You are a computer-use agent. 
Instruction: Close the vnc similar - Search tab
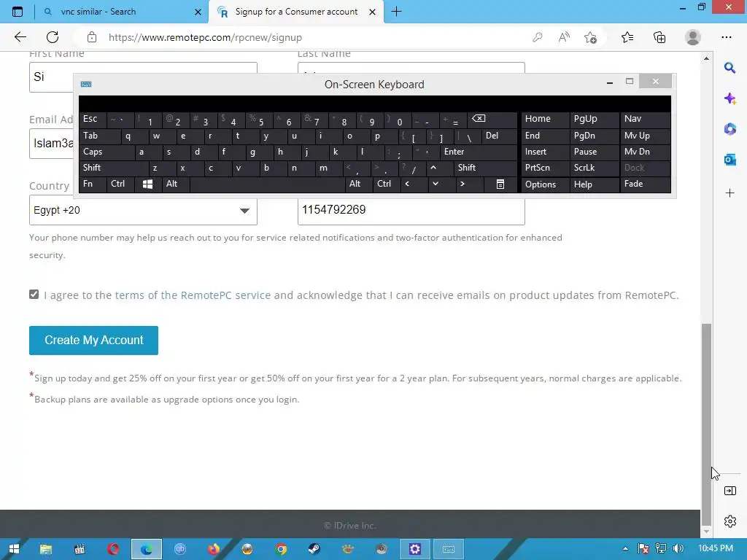click(x=198, y=12)
